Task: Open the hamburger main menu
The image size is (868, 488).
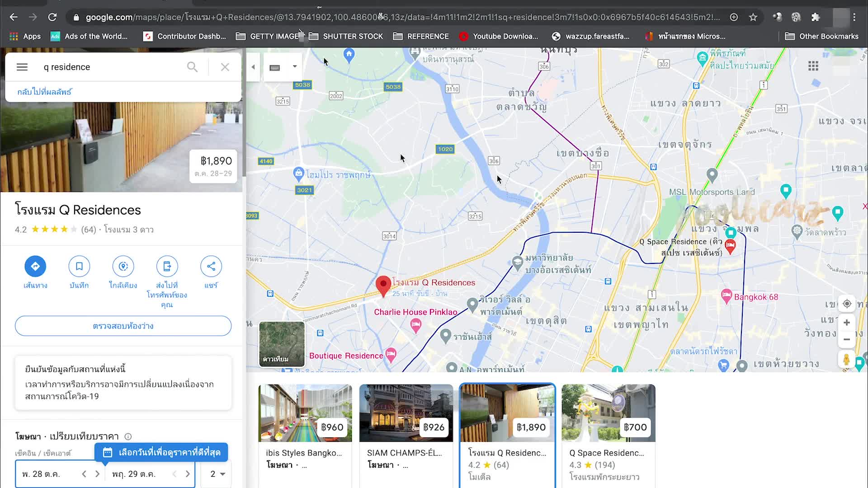Action: (22, 67)
